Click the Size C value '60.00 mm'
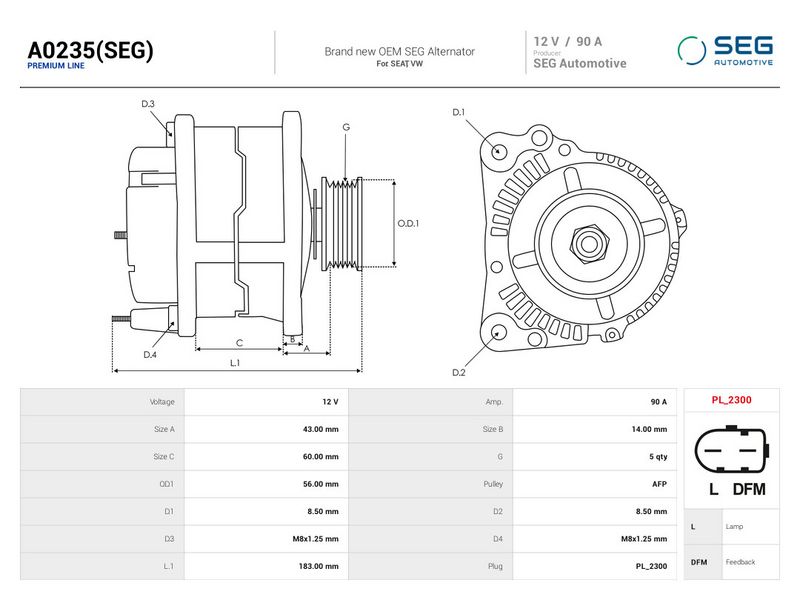The width and height of the screenshot is (800, 600). pyautogui.click(x=320, y=457)
